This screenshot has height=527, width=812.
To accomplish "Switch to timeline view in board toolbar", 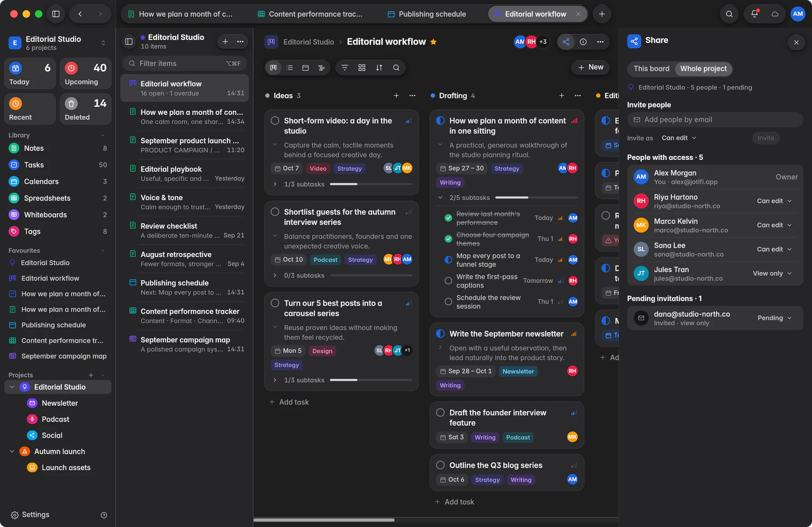I will click(321, 68).
